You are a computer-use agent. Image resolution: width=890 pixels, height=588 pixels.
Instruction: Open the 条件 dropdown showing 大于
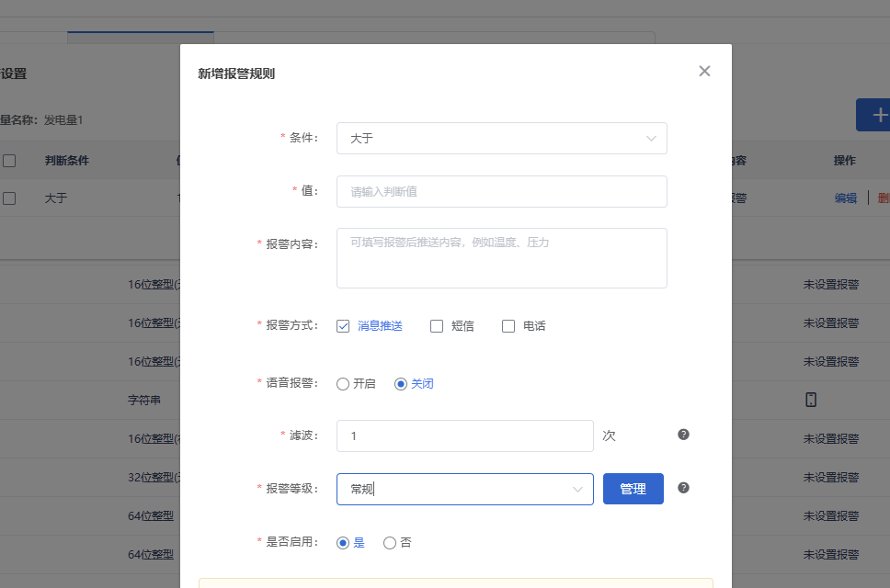pyautogui.click(x=501, y=138)
